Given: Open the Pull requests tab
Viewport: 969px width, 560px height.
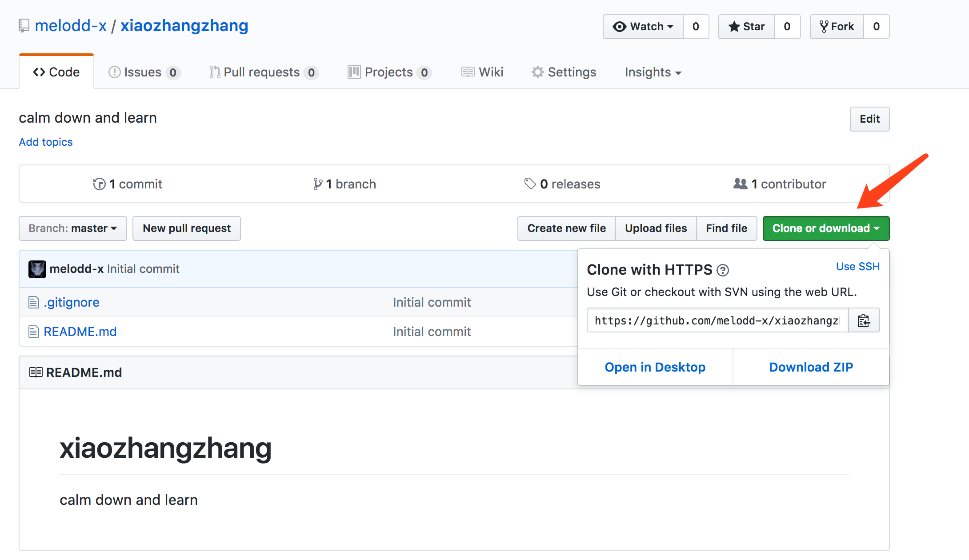Looking at the screenshot, I should [263, 72].
